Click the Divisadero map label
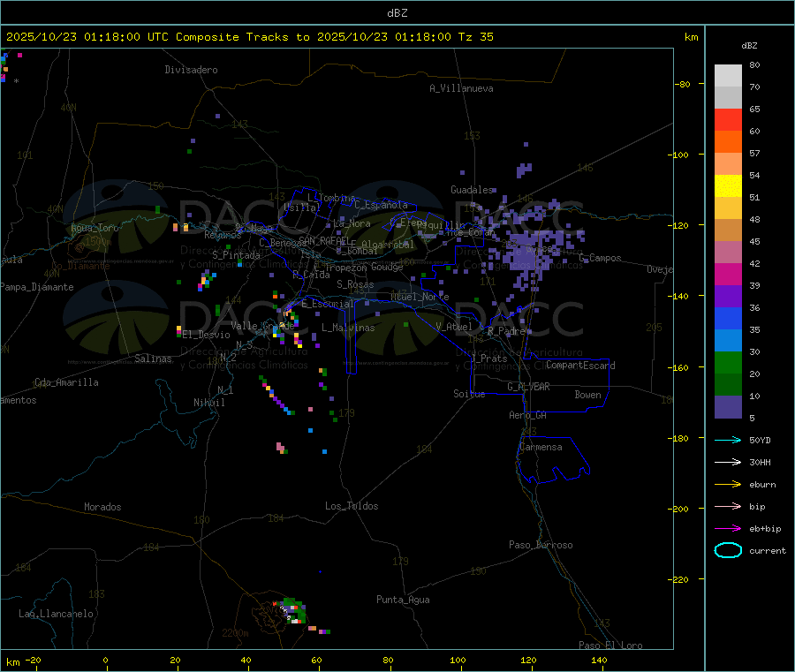The width and height of the screenshot is (795, 672). (191, 70)
